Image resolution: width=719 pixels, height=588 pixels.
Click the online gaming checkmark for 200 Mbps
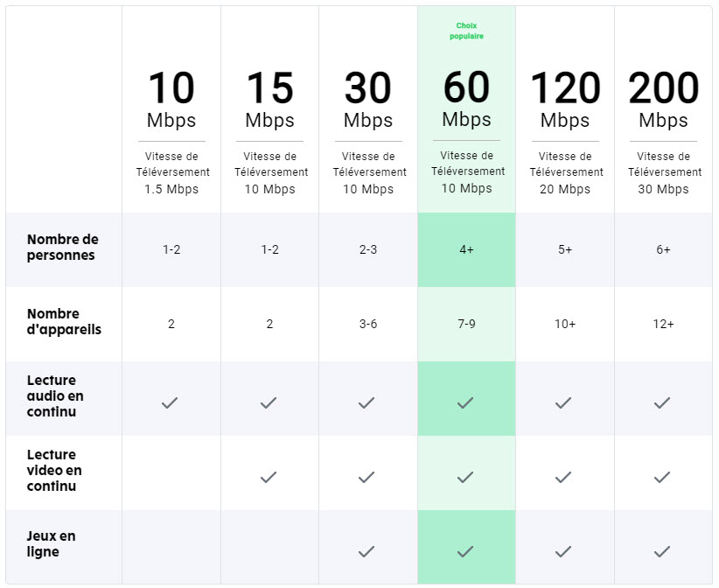(663, 551)
